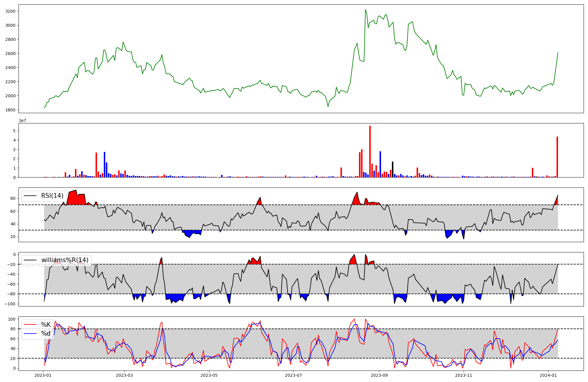Click the red %K legend line sample
Screen dimensions: 588x382
click(30, 325)
